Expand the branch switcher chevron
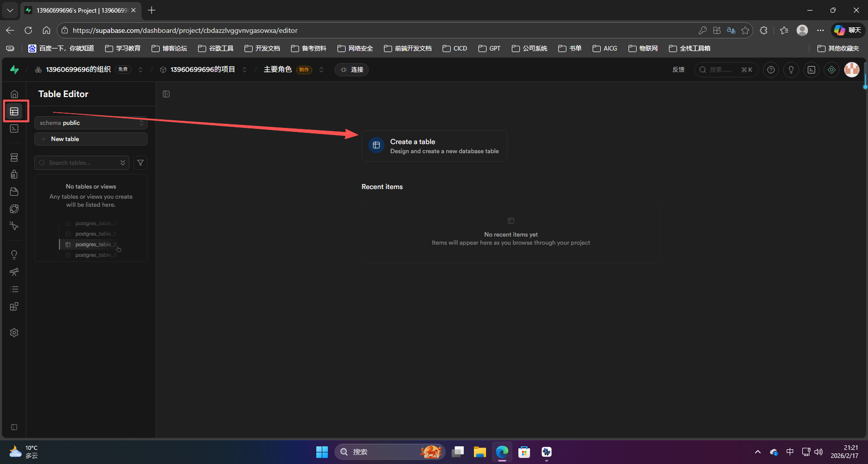This screenshot has width=868, height=464. (321, 70)
